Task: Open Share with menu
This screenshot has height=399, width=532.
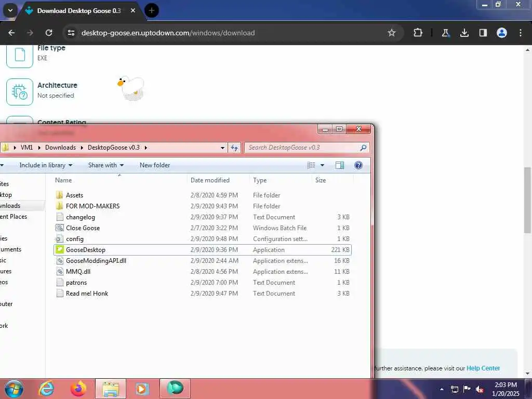Action: [106, 165]
